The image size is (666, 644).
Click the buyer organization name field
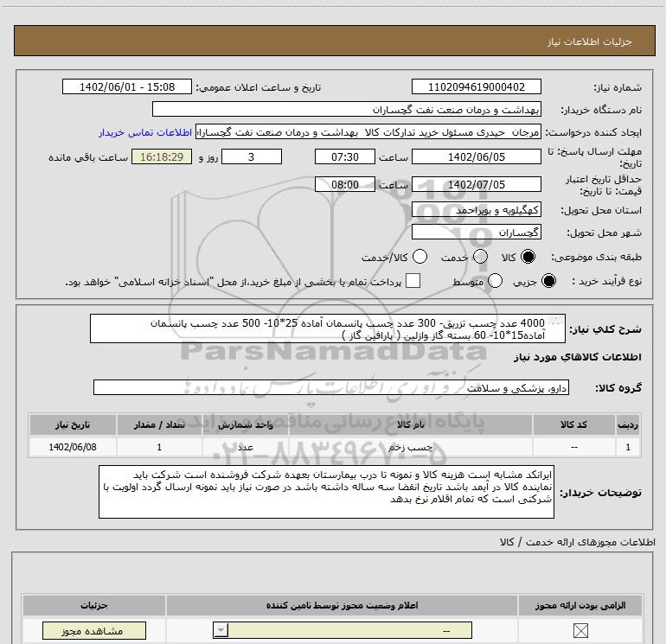[x=347, y=109]
